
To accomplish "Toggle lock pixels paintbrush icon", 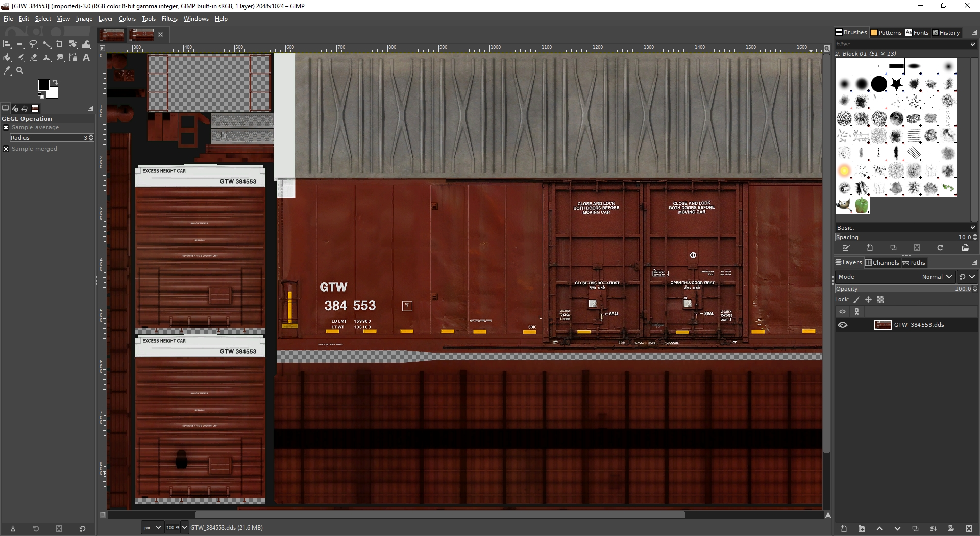I will (x=856, y=300).
